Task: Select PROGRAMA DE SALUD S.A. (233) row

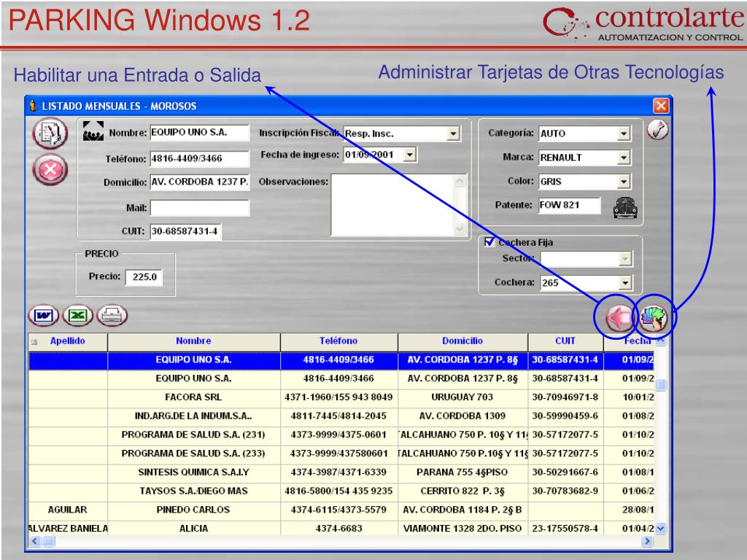Action: coord(341,454)
